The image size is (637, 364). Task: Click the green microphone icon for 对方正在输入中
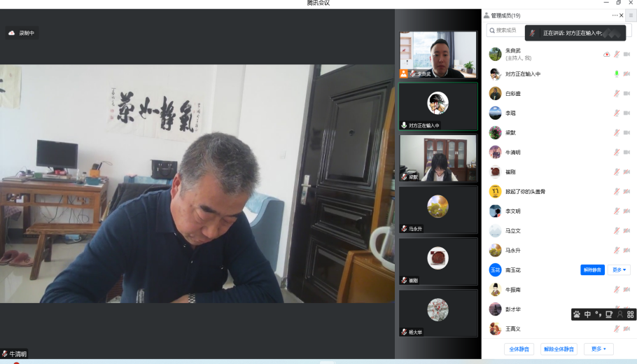click(617, 73)
